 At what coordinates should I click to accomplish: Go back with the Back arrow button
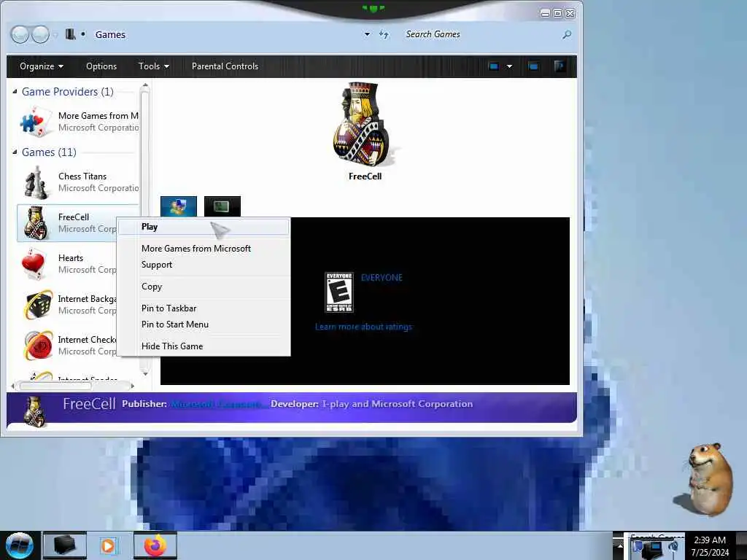pos(20,34)
